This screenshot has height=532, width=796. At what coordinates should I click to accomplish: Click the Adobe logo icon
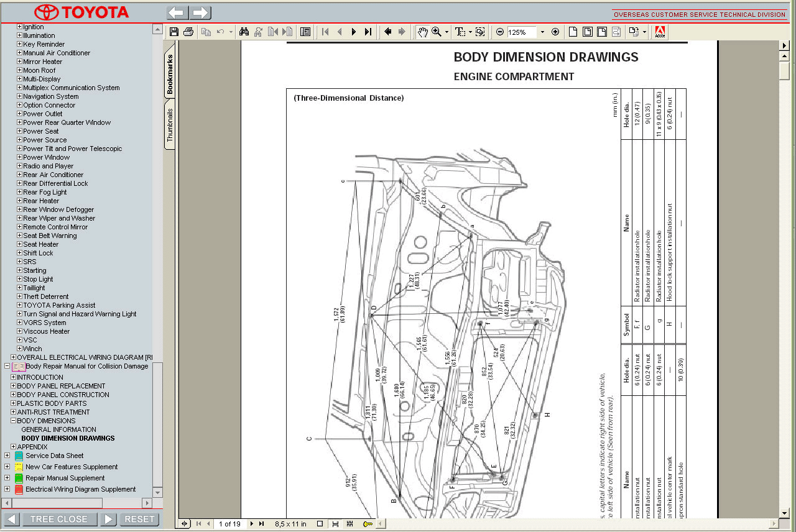pos(660,32)
